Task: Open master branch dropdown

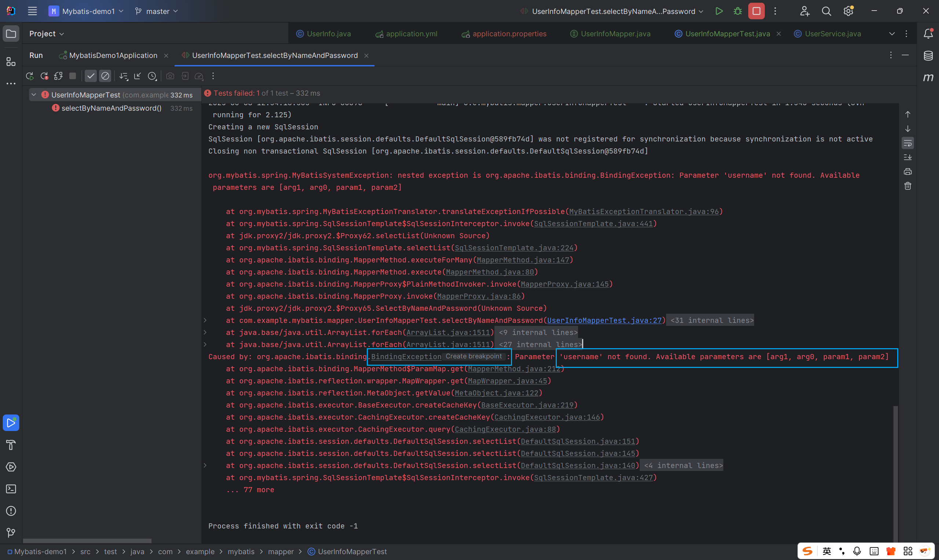Action: click(156, 11)
